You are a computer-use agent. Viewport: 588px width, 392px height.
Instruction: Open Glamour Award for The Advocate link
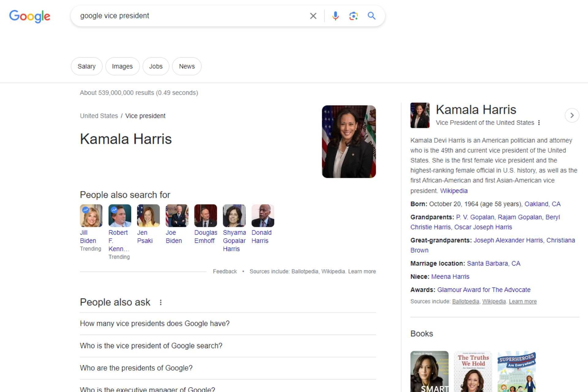pyautogui.click(x=484, y=290)
